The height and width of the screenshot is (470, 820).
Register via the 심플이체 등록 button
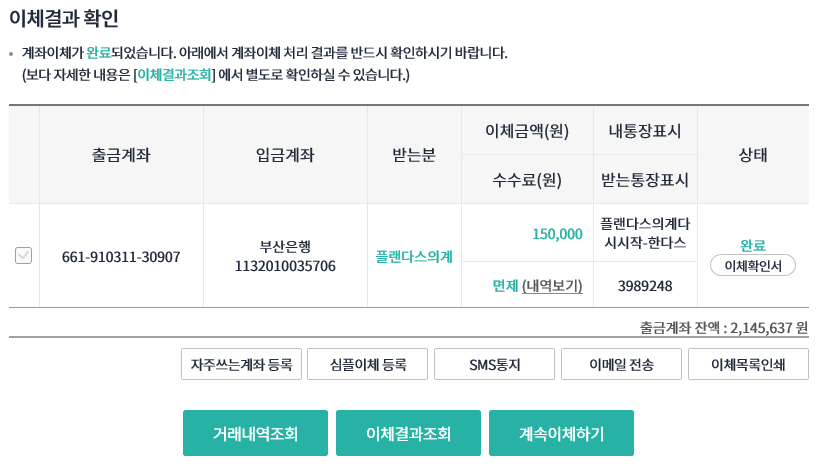(368, 365)
